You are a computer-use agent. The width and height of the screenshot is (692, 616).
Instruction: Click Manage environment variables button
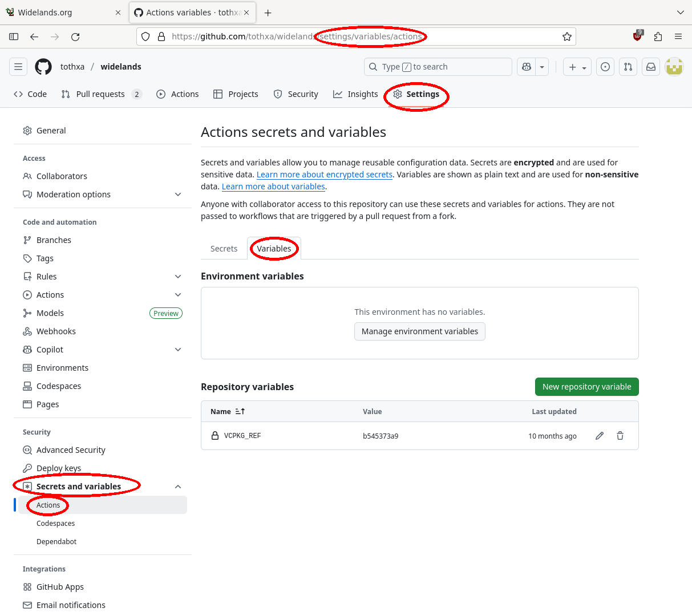click(419, 331)
